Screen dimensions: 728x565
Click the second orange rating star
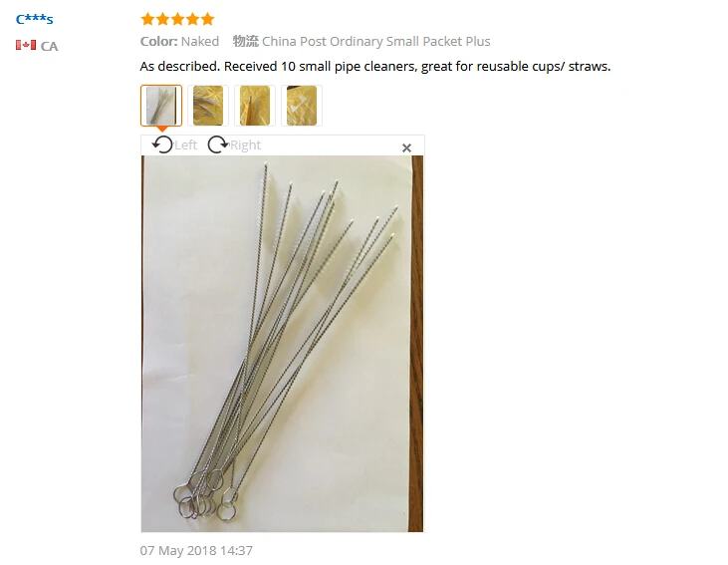click(x=162, y=19)
